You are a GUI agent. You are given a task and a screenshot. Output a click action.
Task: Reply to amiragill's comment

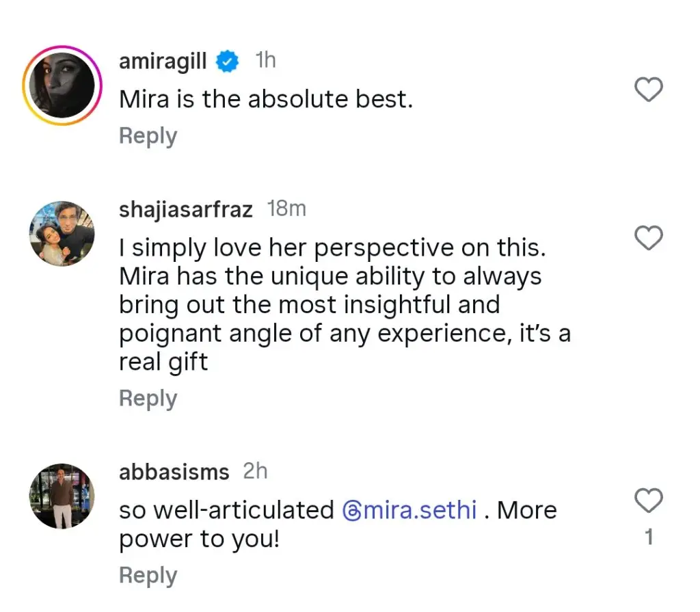tap(148, 135)
